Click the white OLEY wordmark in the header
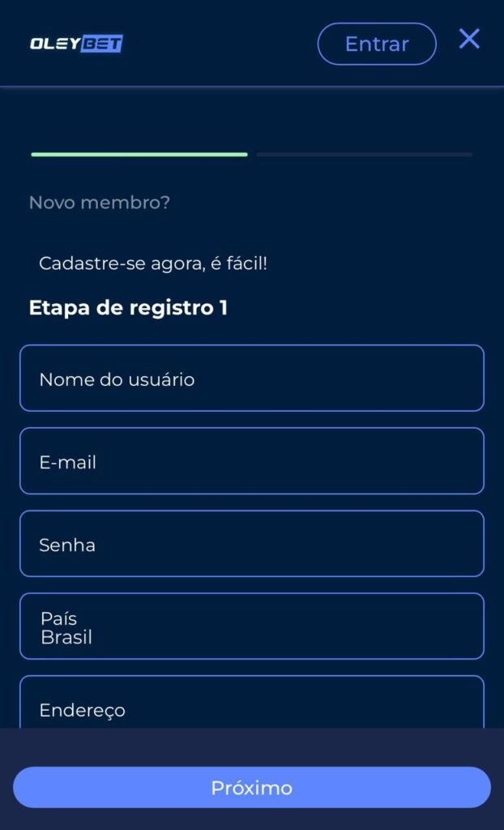Screen dimensions: 504x830 point(53,44)
